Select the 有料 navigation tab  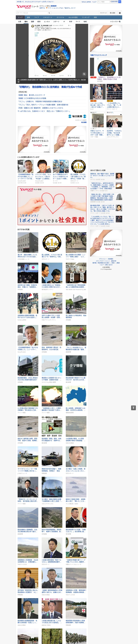(95, 17)
